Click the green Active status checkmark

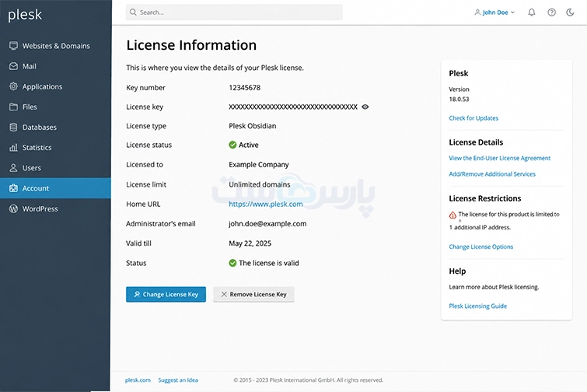pos(232,145)
